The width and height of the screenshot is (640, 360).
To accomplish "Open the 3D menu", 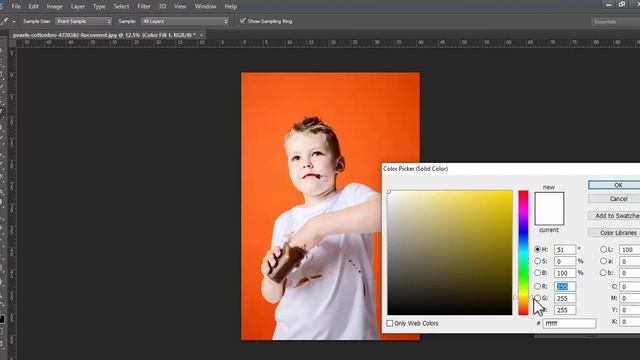I will (162, 7).
